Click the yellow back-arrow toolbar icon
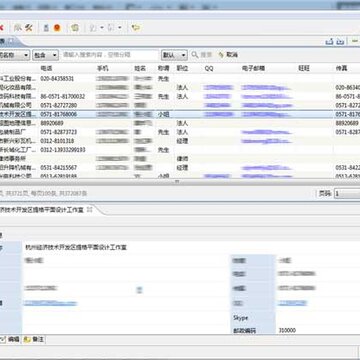Viewport: 360px width, 360px height. [135, 28]
